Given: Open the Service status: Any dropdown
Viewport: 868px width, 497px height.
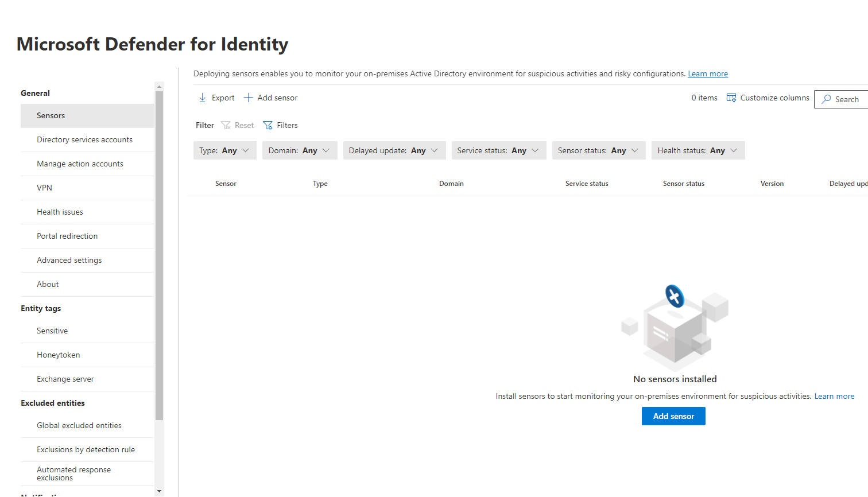Looking at the screenshot, I should click(499, 150).
